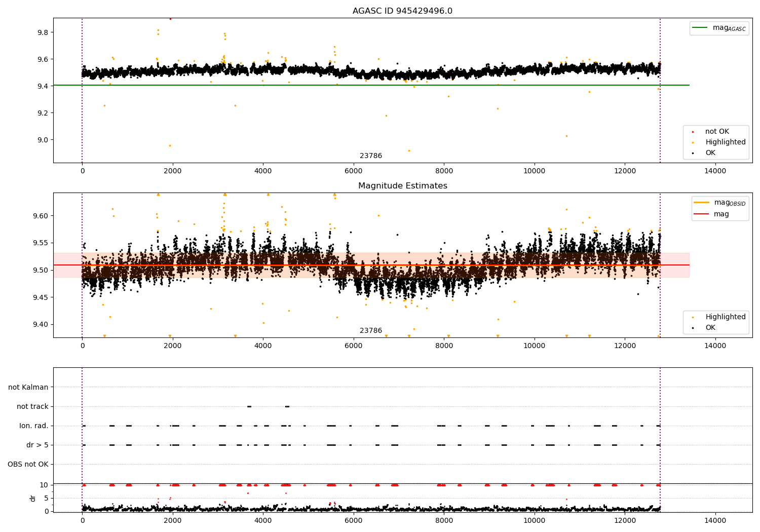Click the 12000 x-tick of the bottom plot
760x532 pixels.
pos(625,521)
